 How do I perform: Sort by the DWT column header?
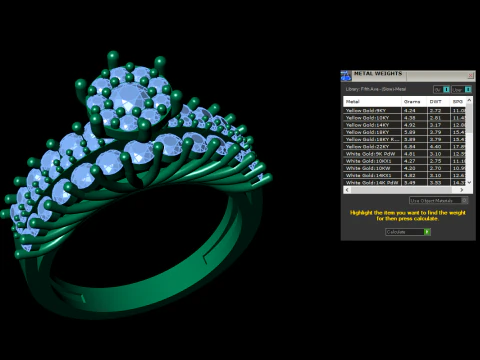[x=439, y=102]
